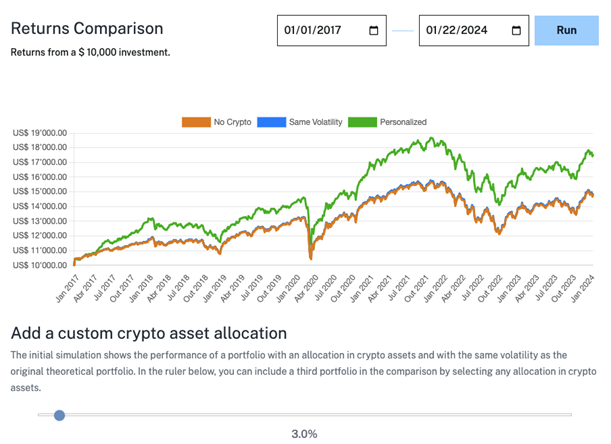
Task: Open the start date calendar picker icon
Action: click(374, 31)
